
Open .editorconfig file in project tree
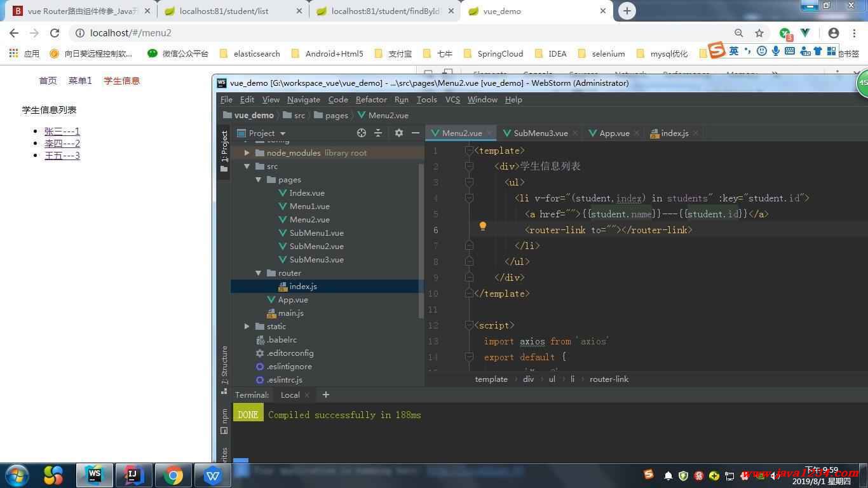click(284, 353)
